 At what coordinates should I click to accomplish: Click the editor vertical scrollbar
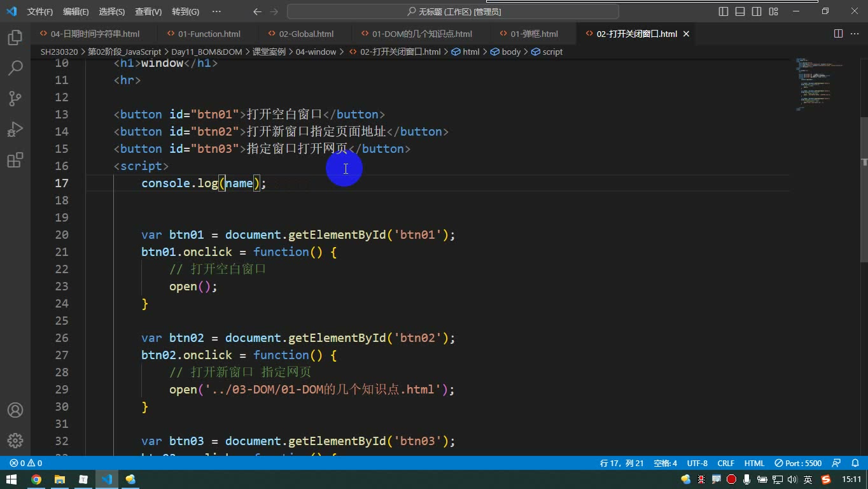[864, 191]
